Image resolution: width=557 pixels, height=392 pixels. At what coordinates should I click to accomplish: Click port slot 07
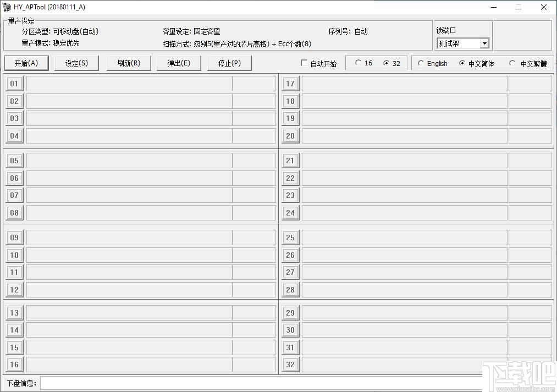pyautogui.click(x=14, y=195)
